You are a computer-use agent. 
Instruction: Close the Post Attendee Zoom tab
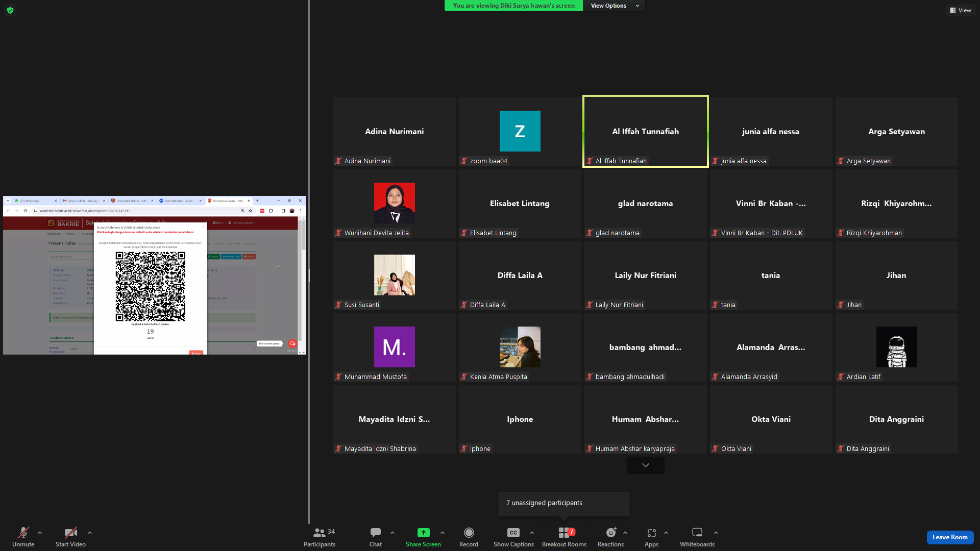click(201, 201)
